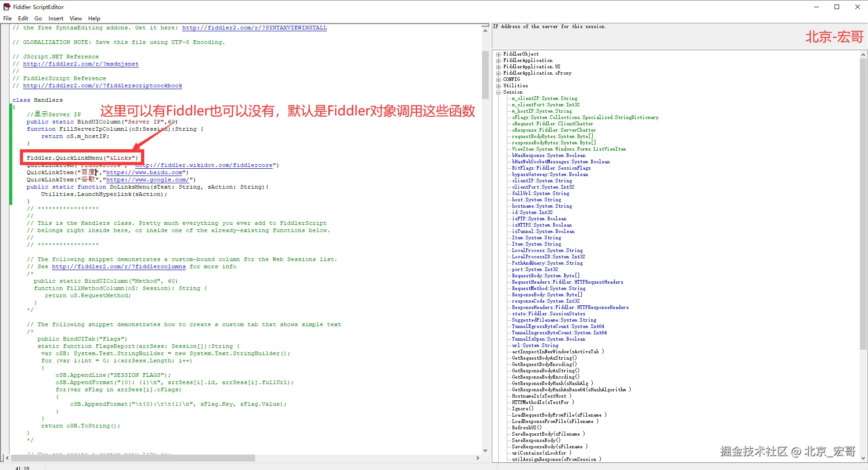Select responseCode:System.Int32 item
Viewport: 868px width, 470px height.
coord(546,301)
